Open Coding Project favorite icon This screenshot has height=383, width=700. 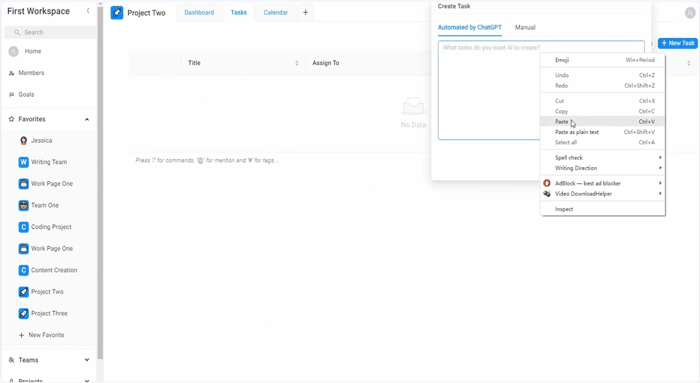pyautogui.click(x=24, y=227)
